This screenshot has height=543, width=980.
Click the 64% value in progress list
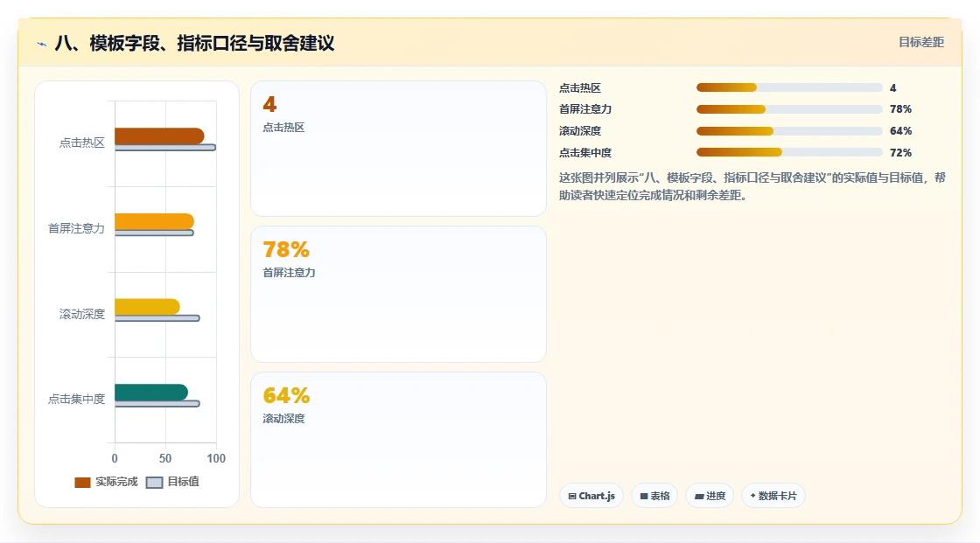(x=900, y=131)
